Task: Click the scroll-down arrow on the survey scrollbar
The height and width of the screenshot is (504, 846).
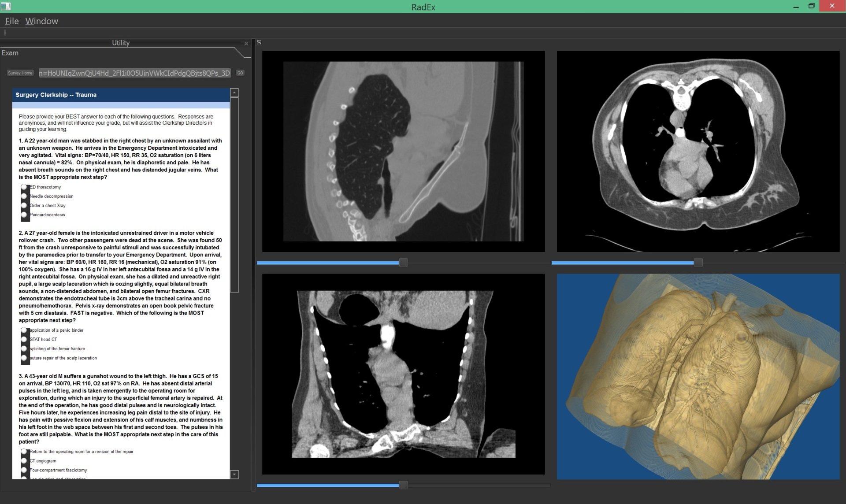Action: [x=234, y=474]
